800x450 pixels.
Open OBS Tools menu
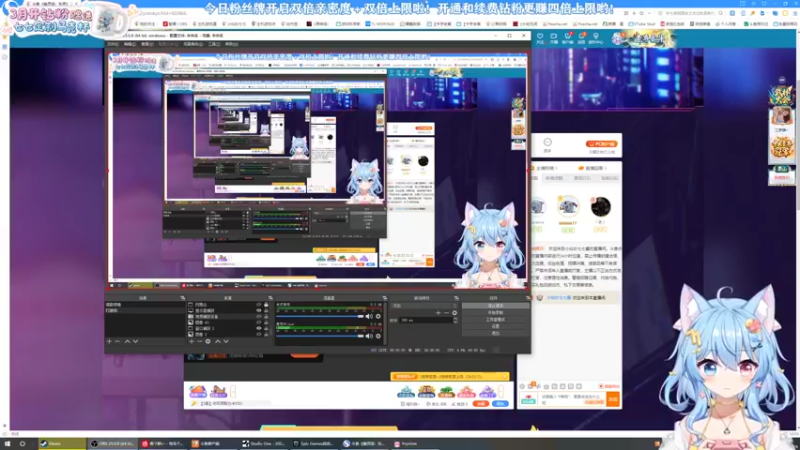click(214, 44)
